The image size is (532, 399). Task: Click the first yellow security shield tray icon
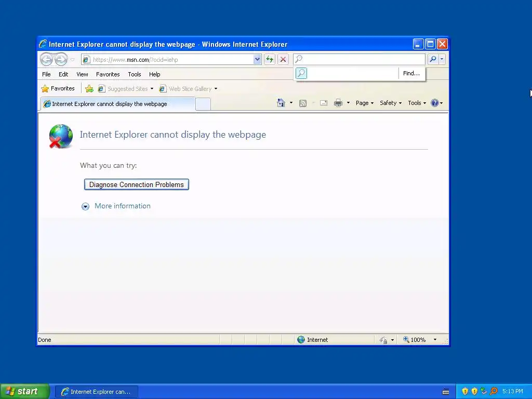pyautogui.click(x=465, y=391)
